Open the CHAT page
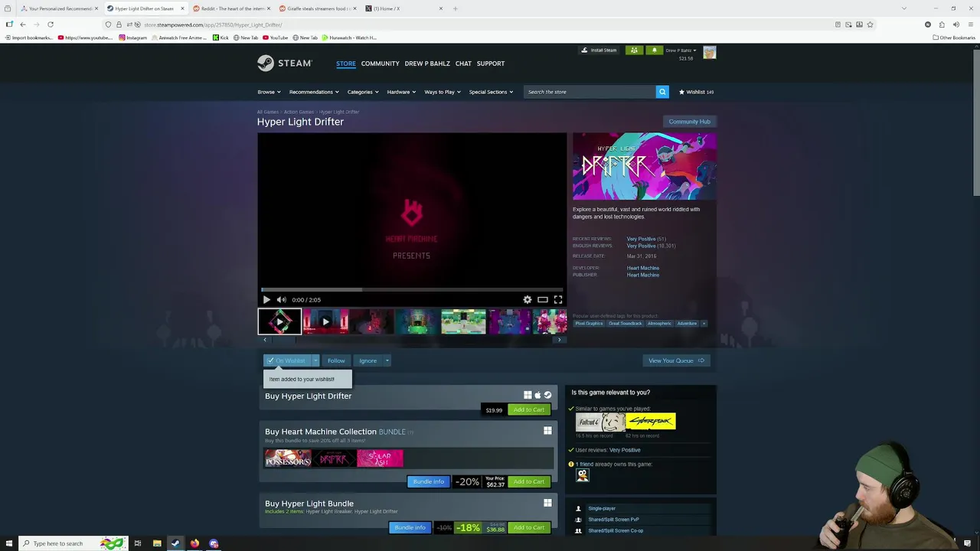980x551 pixels. click(x=463, y=64)
